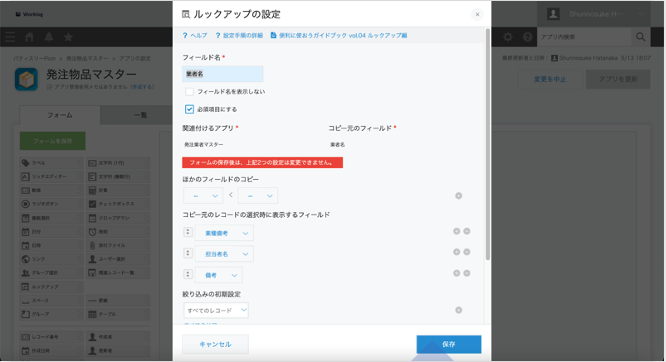Open the settings gear icon in header
Image resolution: width=666 pixels, height=362 pixels.
pos(508,37)
